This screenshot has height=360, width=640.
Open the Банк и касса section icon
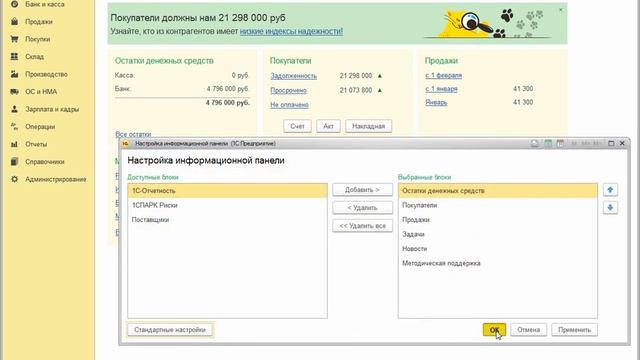tap(14, 4)
